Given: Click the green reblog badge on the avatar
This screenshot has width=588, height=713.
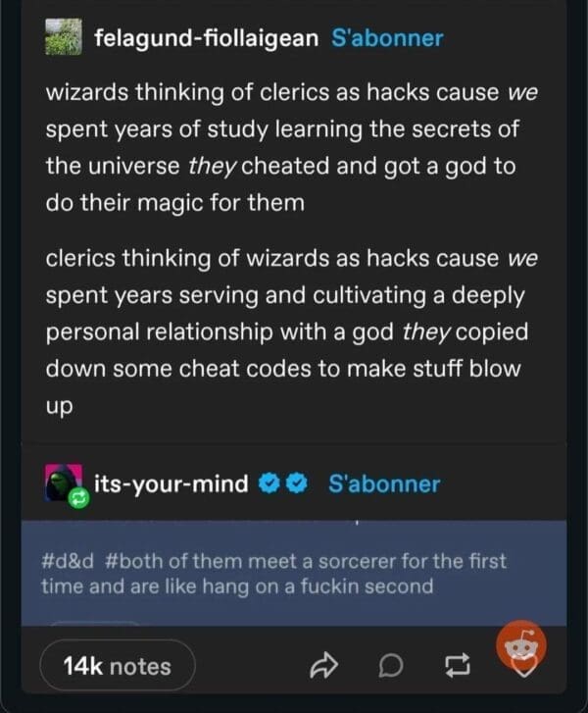Looking at the screenshot, I should (79, 498).
